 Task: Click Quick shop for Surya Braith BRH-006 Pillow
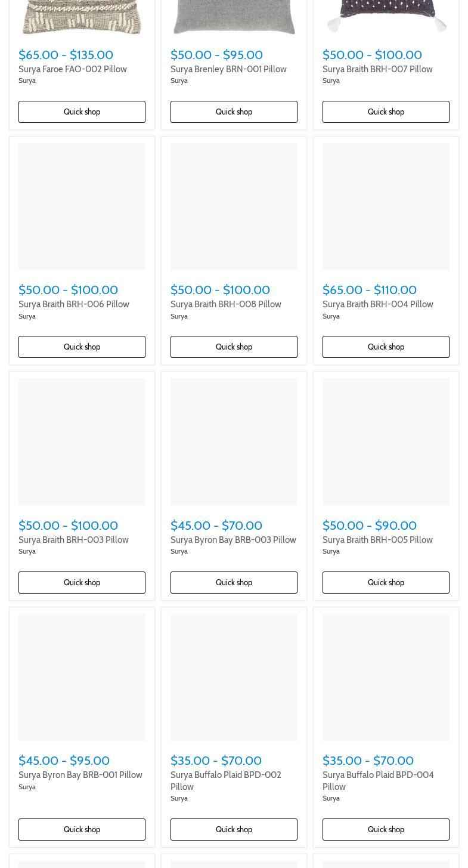(82, 347)
